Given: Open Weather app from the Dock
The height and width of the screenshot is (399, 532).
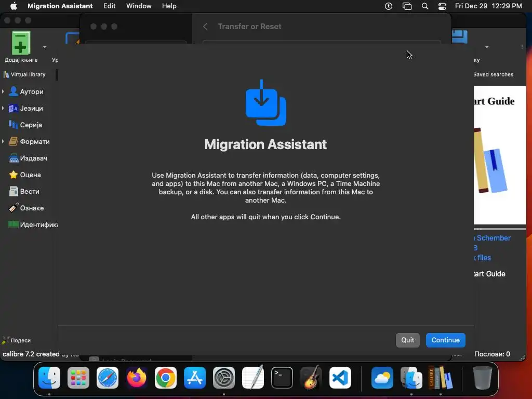Looking at the screenshot, I should coord(382,378).
